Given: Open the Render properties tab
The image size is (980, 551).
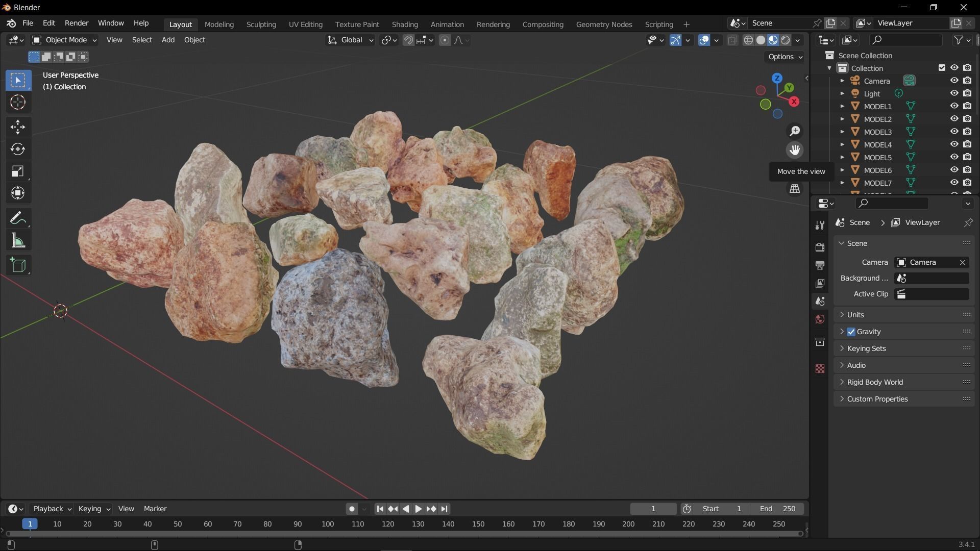Looking at the screenshot, I should point(820,247).
